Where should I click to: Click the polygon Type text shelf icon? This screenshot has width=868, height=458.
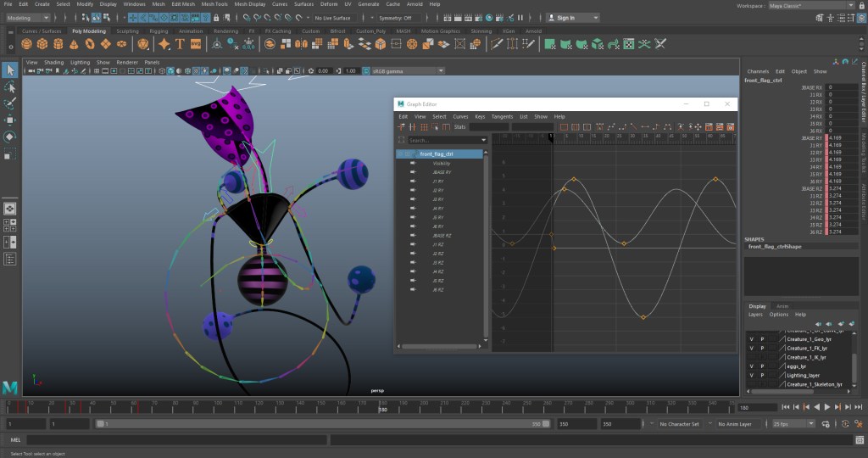[x=180, y=44]
